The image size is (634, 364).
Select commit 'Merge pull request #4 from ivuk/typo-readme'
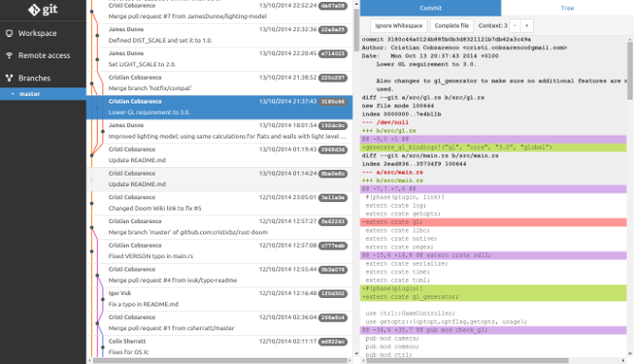(x=219, y=275)
